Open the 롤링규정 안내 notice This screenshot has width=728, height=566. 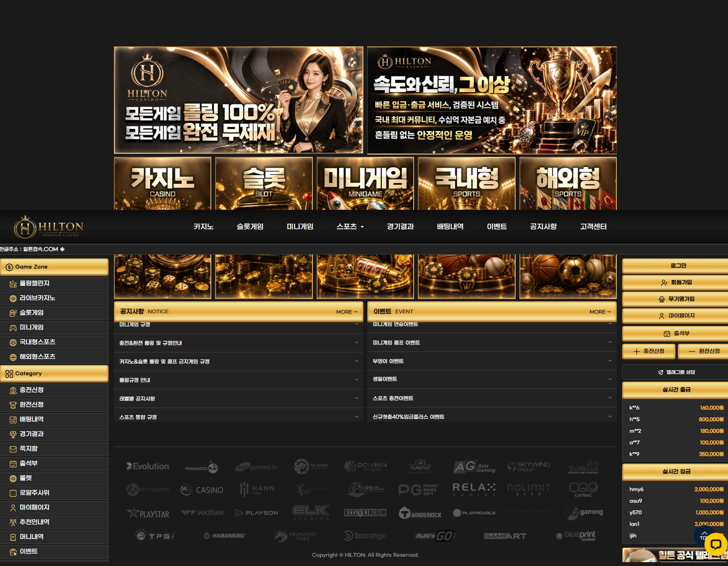click(x=239, y=380)
